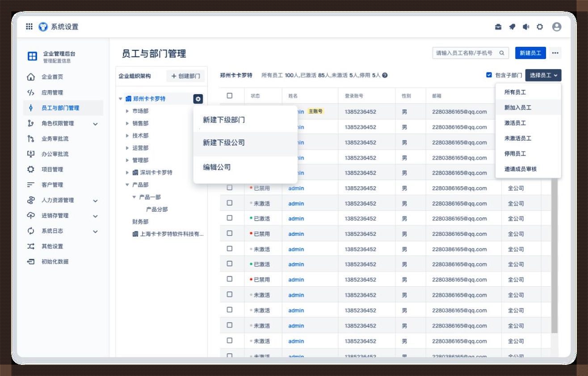Select the building icon of 深圳卡卡罗特
The height and width of the screenshot is (376, 588).
tap(135, 172)
